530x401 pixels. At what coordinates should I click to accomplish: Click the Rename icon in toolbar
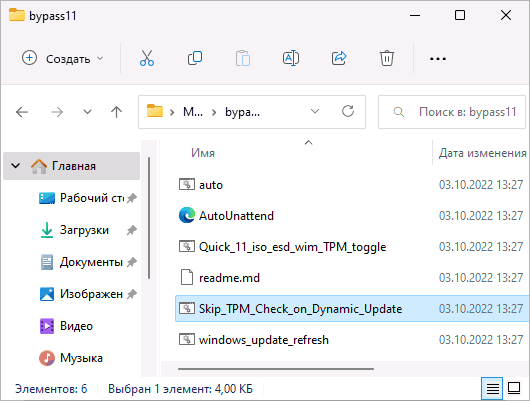(x=291, y=58)
